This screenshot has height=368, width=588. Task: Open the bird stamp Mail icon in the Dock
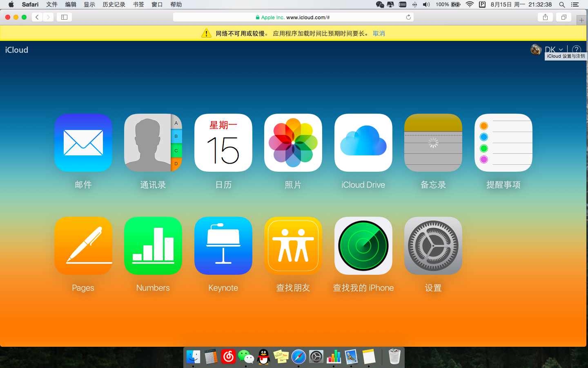[351, 357]
